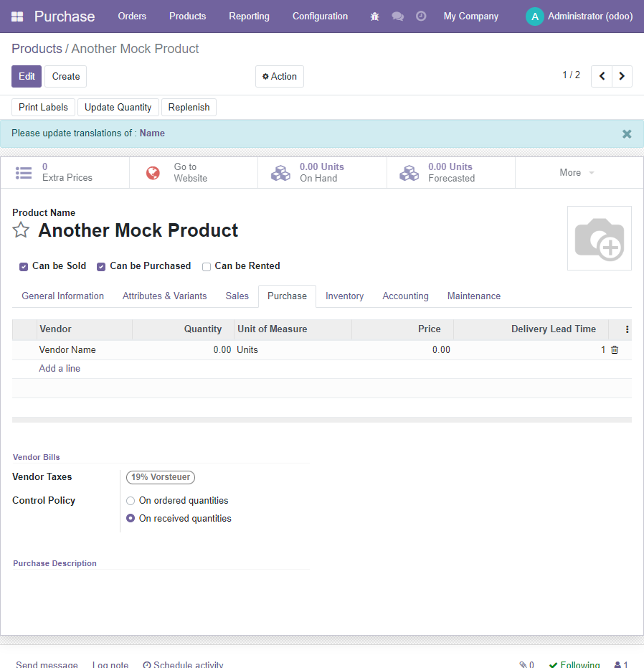The image size is (644, 668).
Task: Toggle Can be Purchased checkbox
Action: (x=101, y=267)
